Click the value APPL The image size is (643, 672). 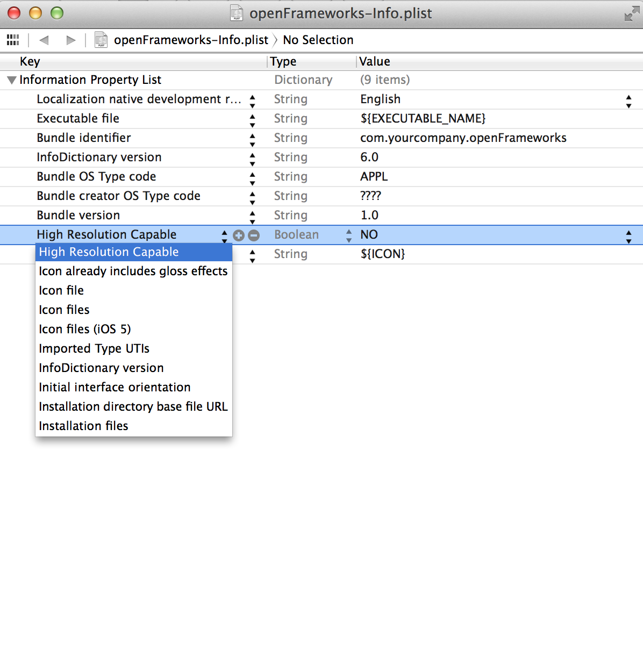pos(374,176)
